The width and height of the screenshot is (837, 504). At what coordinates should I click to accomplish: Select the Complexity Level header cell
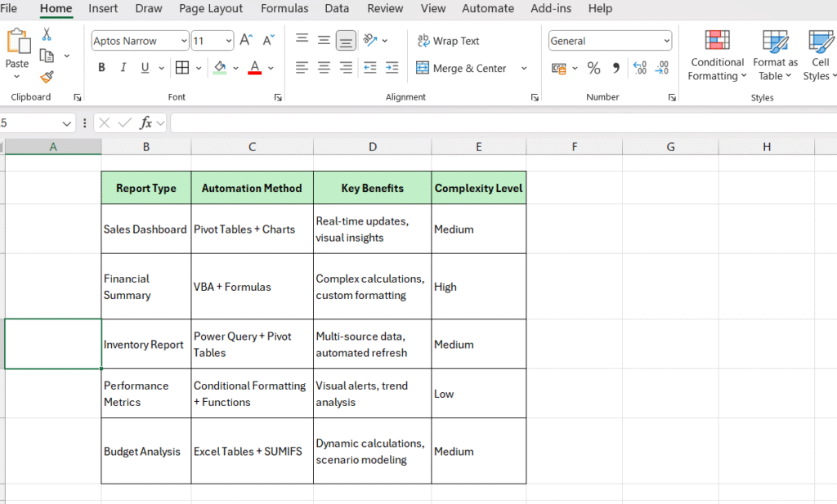(x=479, y=188)
